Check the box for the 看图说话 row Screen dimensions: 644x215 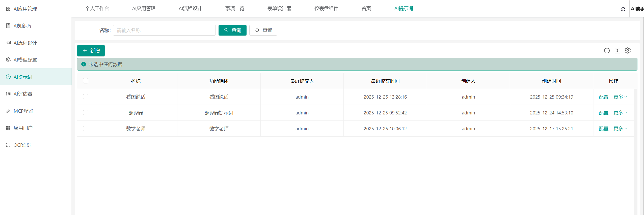point(86,97)
